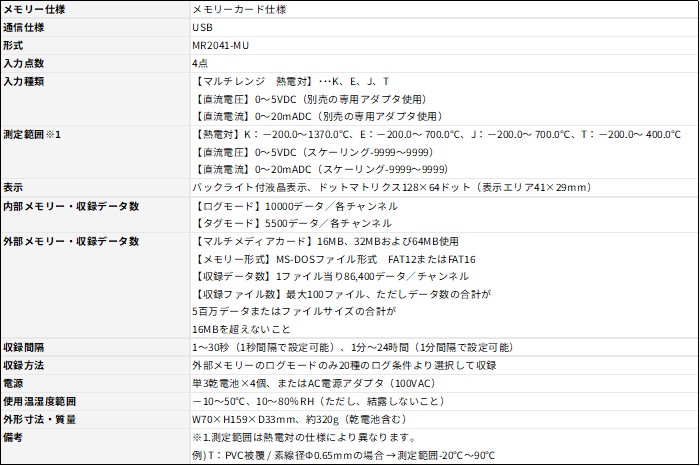Viewport: 700px width, 466px height.
Task: Select the 'メモリー仕様' header cell
Action: [x=34, y=9]
